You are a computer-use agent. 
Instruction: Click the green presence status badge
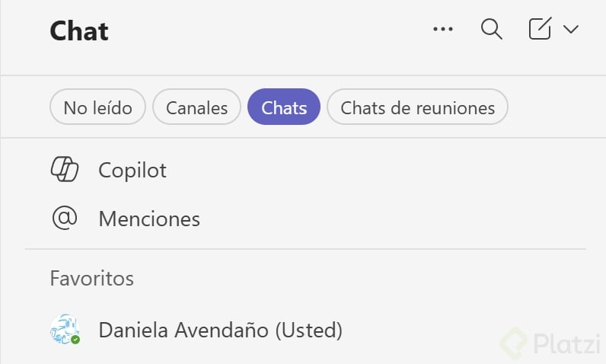point(75,339)
